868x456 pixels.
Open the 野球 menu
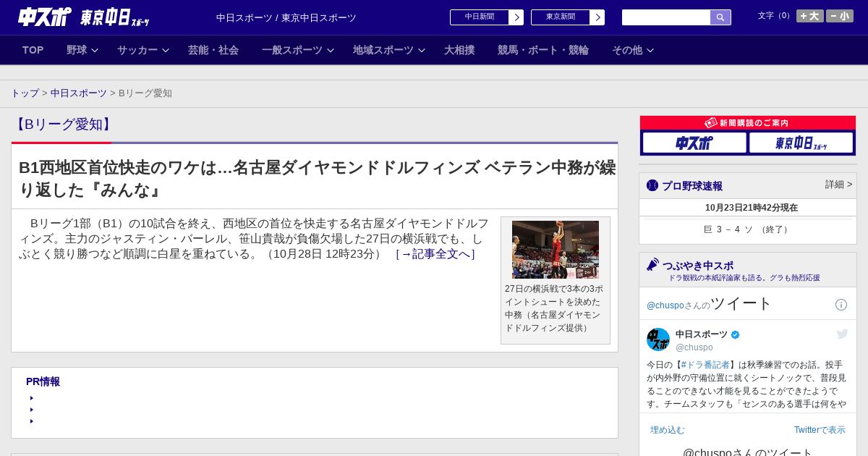(x=77, y=50)
